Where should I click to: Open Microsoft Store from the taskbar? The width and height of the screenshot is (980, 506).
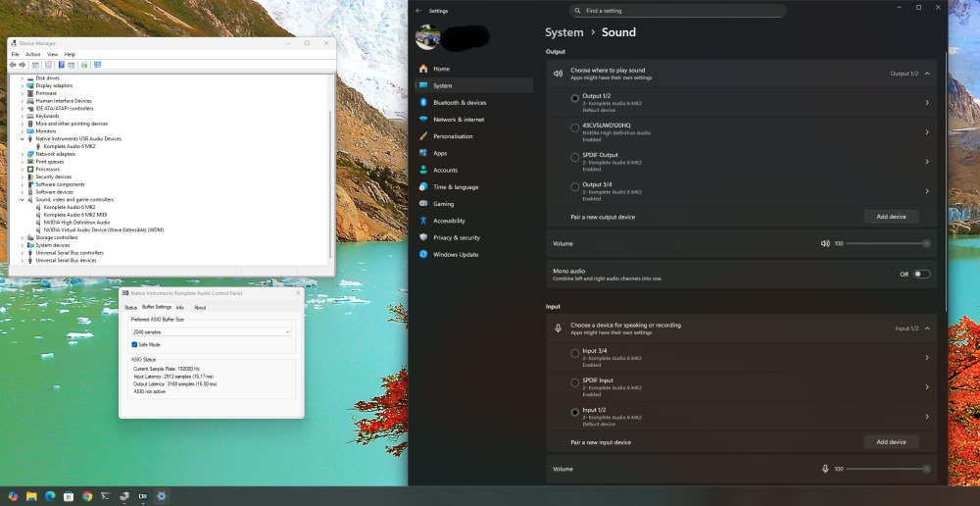coord(69,496)
